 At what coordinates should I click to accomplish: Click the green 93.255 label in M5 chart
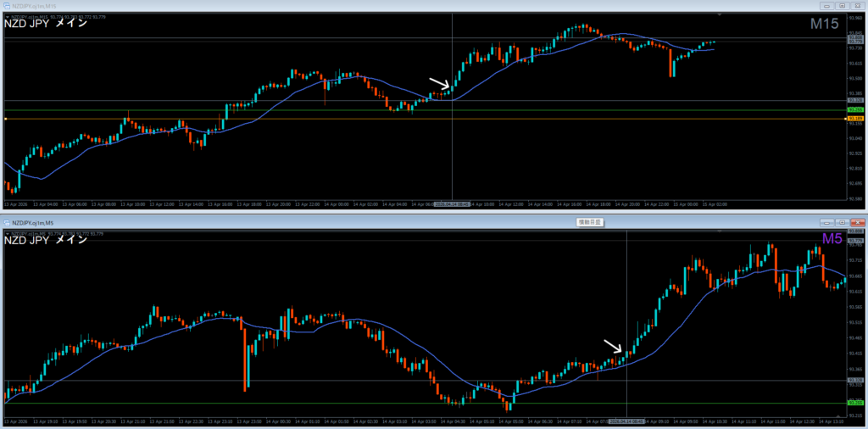point(855,403)
